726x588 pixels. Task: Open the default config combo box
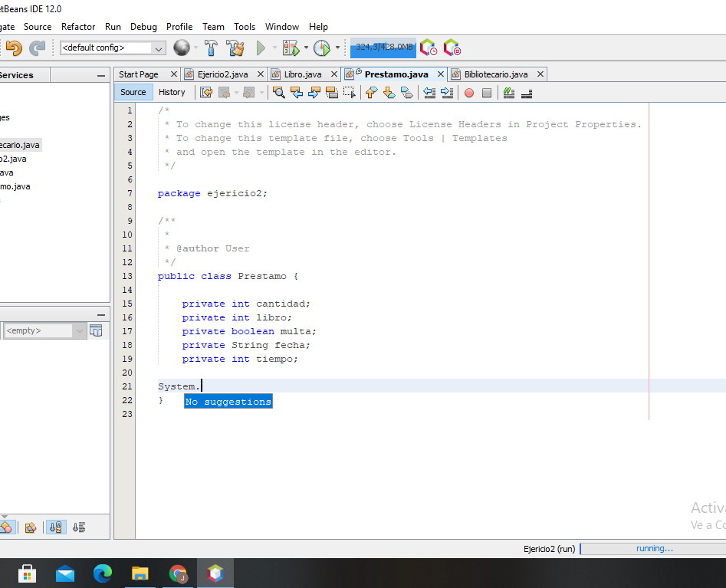[x=113, y=48]
